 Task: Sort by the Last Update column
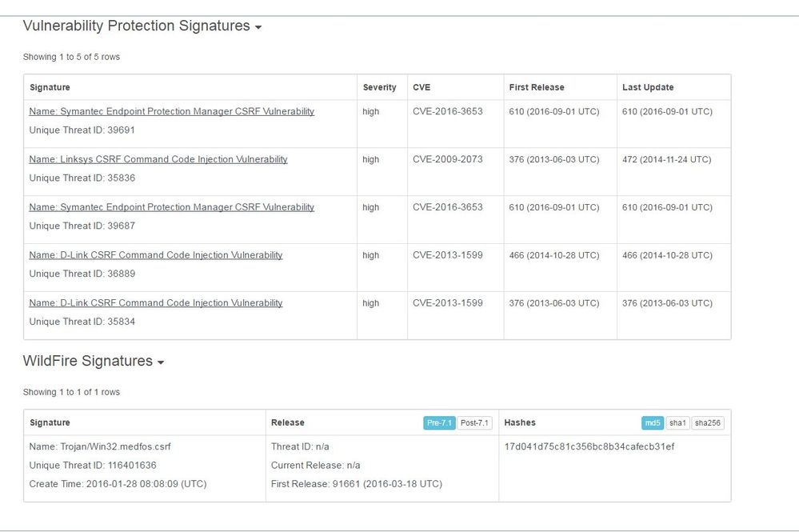coord(648,87)
